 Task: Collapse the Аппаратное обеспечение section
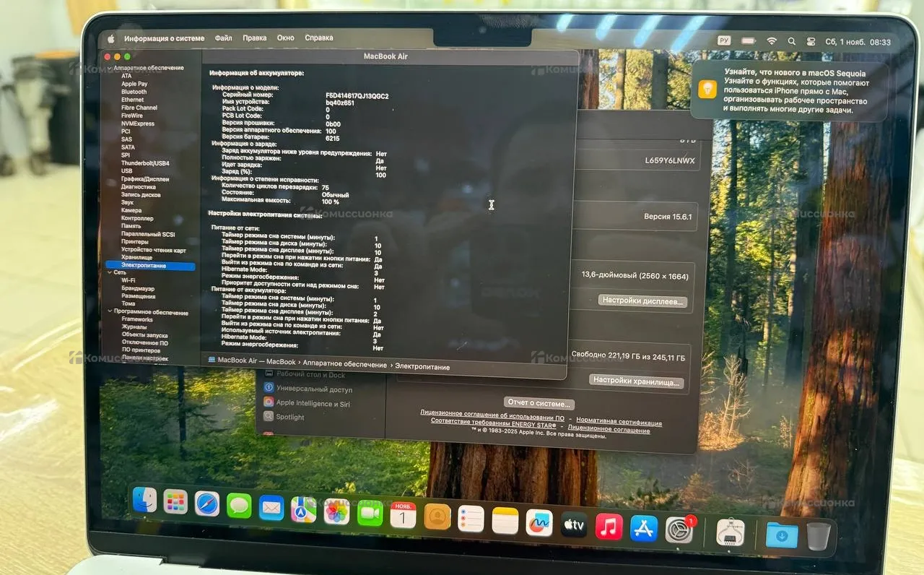108,68
